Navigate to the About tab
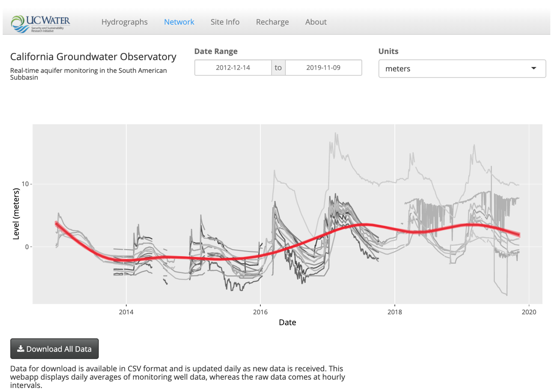Viewport: 553px width, 392px height. 316,22
